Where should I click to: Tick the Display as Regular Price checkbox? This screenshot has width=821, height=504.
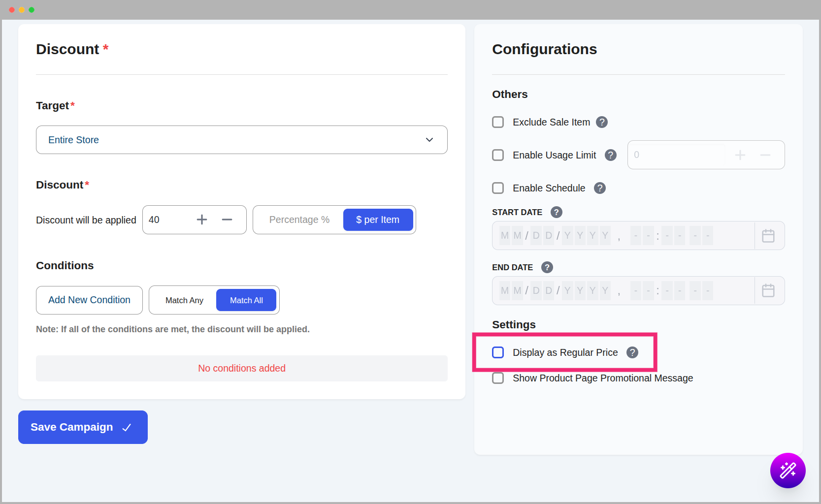[498, 352]
